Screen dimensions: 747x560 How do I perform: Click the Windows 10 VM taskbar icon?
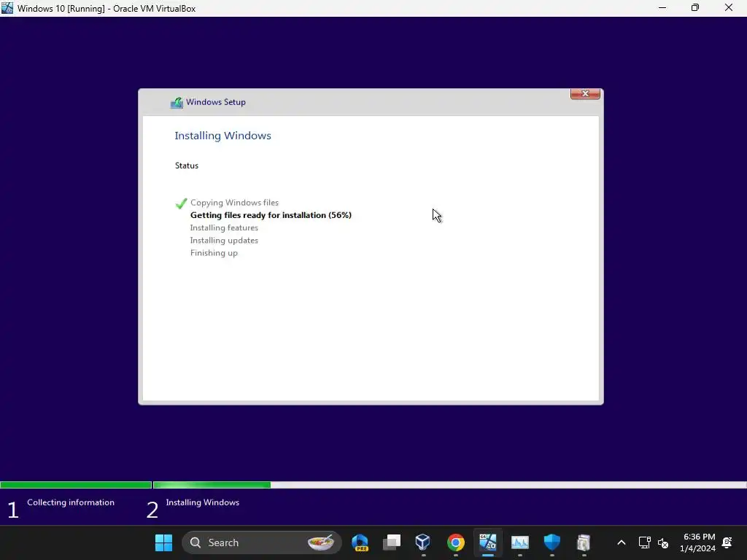tap(488, 542)
